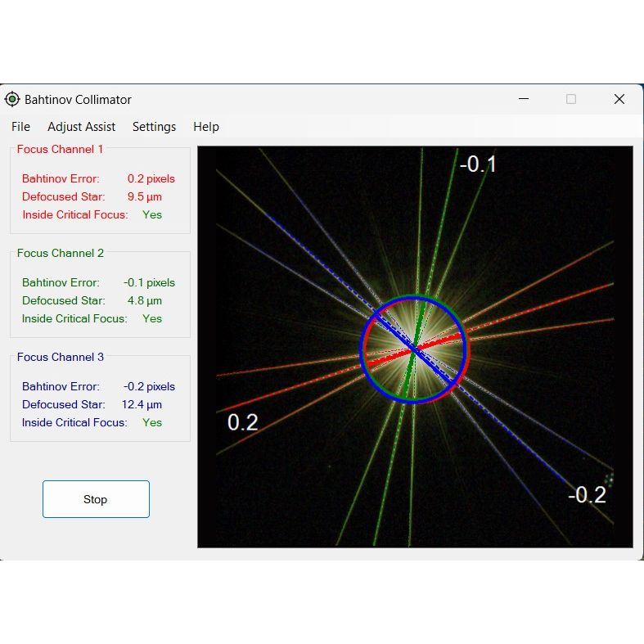The image size is (644, 644).
Task: Open the Help menu
Action: pos(205,127)
